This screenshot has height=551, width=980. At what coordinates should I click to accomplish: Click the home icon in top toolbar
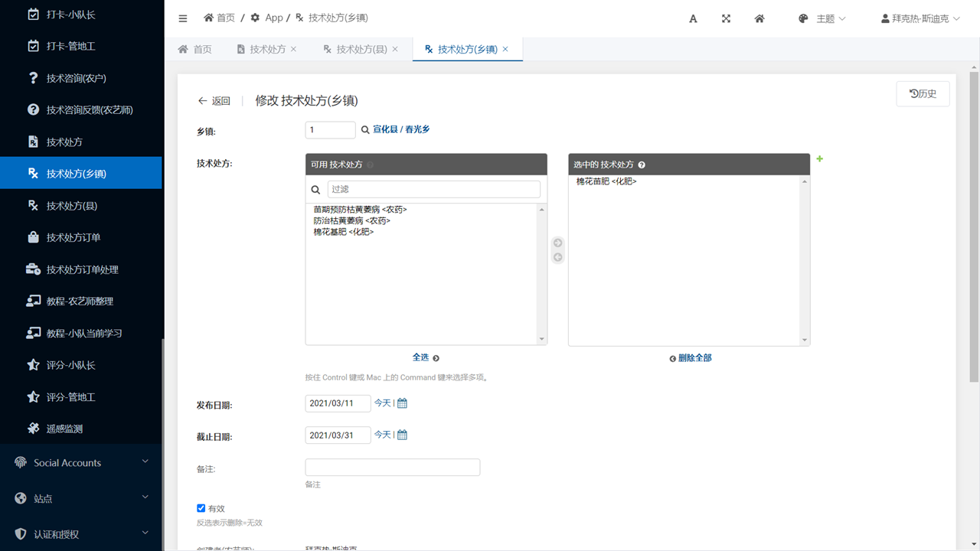(x=759, y=18)
